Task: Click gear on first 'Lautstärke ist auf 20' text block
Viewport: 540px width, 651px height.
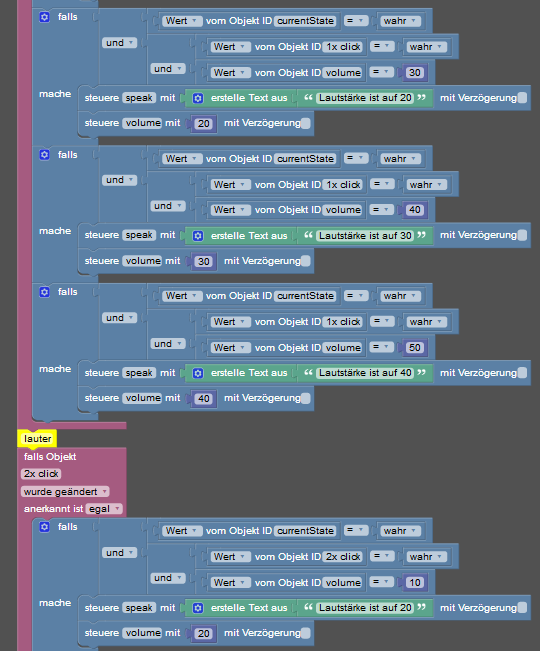Action: pos(198,98)
